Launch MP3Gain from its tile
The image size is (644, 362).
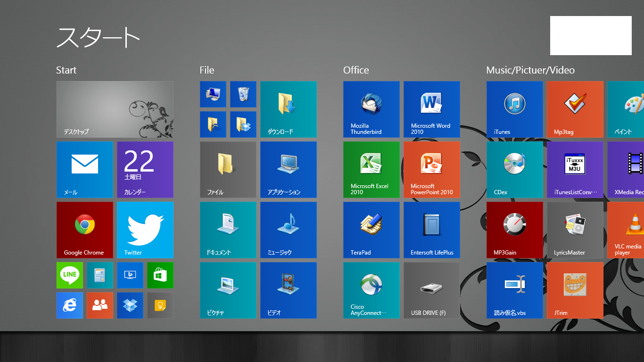pos(515,230)
